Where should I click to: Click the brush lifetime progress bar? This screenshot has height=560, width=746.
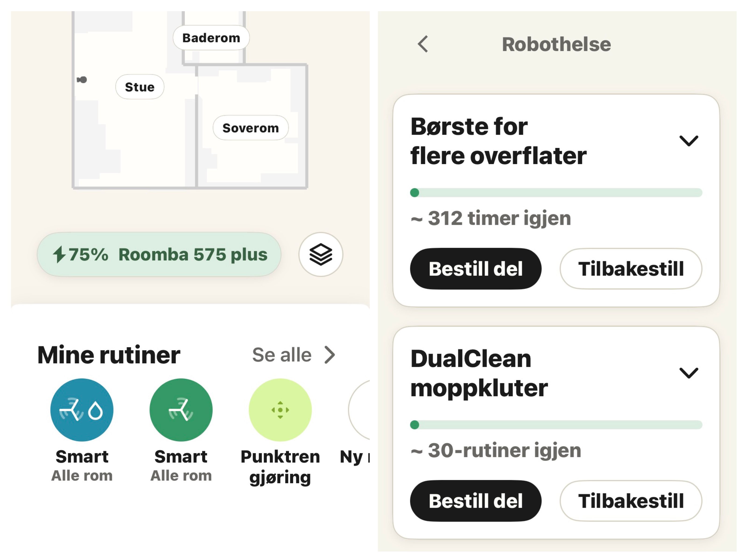pyautogui.click(x=556, y=192)
